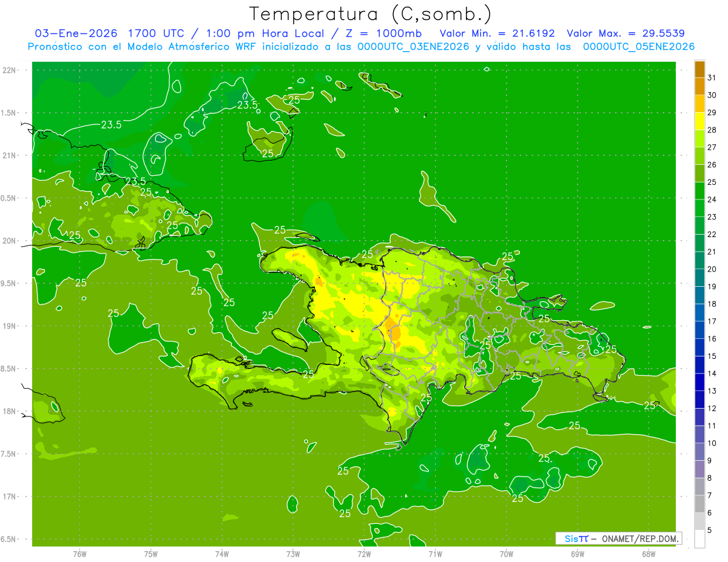This screenshot has height=562, width=728.
Task: Click legend scale value '21'
Action: tap(712, 252)
